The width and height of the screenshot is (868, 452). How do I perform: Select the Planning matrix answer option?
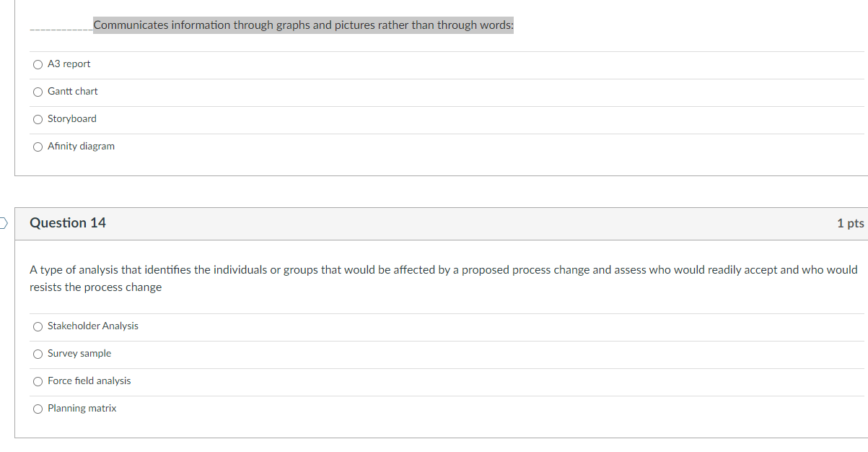pyautogui.click(x=37, y=409)
